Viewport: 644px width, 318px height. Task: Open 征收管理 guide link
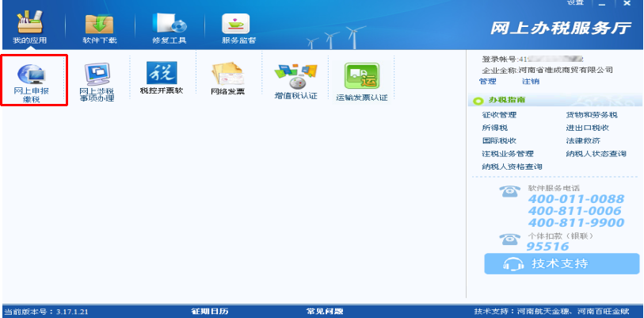tap(499, 115)
